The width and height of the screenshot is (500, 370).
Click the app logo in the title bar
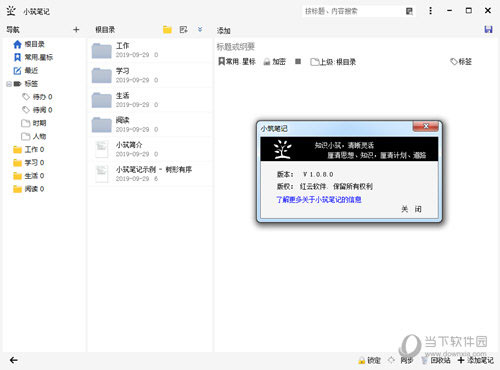pyautogui.click(x=11, y=11)
